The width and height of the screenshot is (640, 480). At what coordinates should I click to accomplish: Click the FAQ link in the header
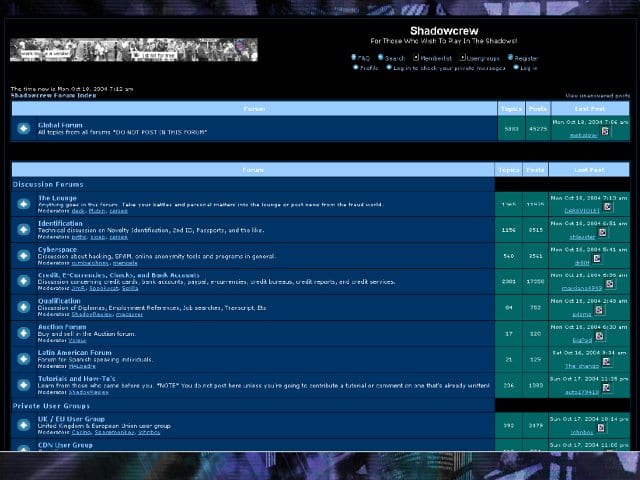(363, 58)
